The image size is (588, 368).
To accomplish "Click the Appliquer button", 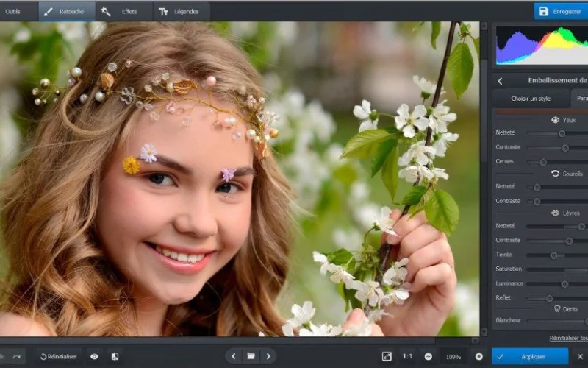I will pyautogui.click(x=530, y=357).
